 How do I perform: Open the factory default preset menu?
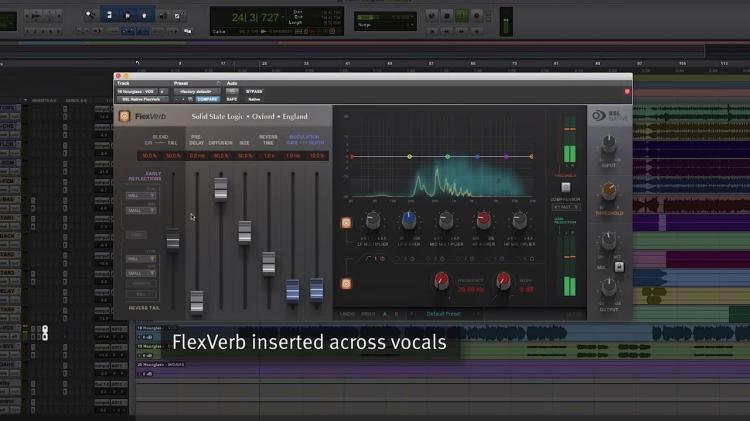point(197,91)
